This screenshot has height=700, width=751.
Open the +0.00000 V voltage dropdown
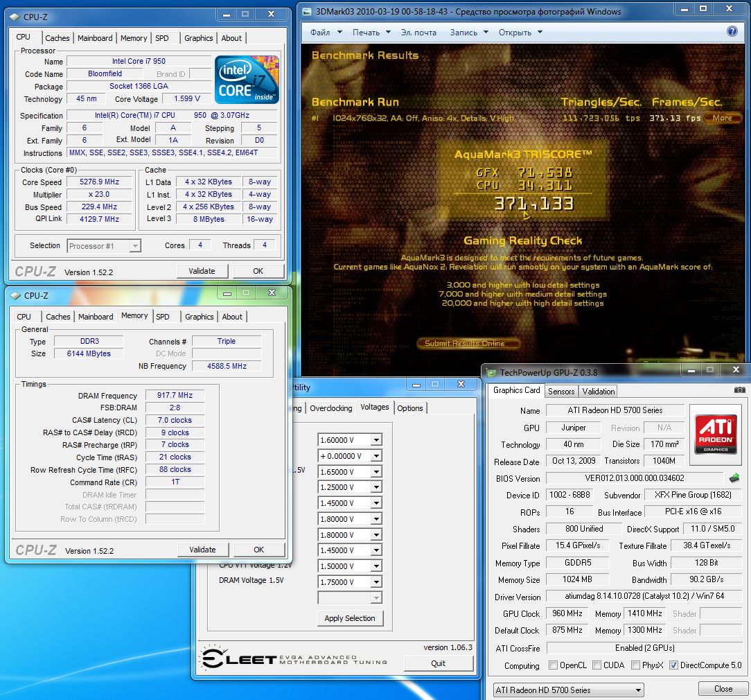coord(350,456)
